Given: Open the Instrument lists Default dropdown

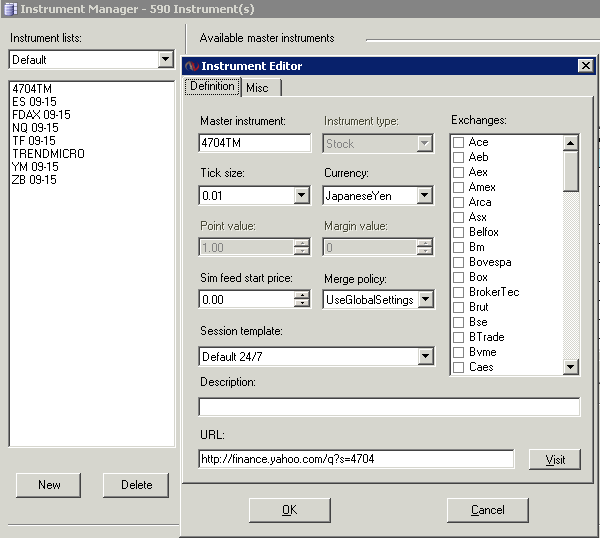Looking at the screenshot, I should click(165, 59).
